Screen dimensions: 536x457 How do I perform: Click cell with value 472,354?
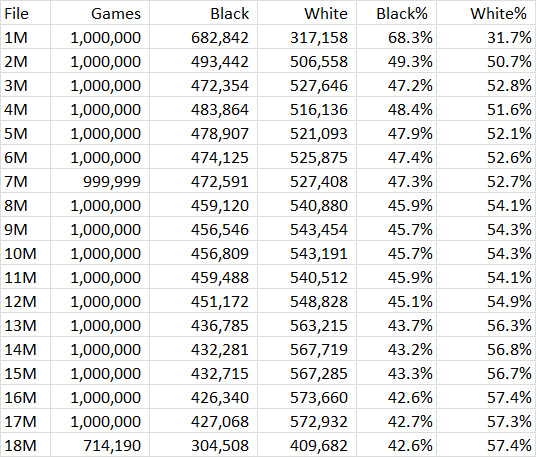203,85
